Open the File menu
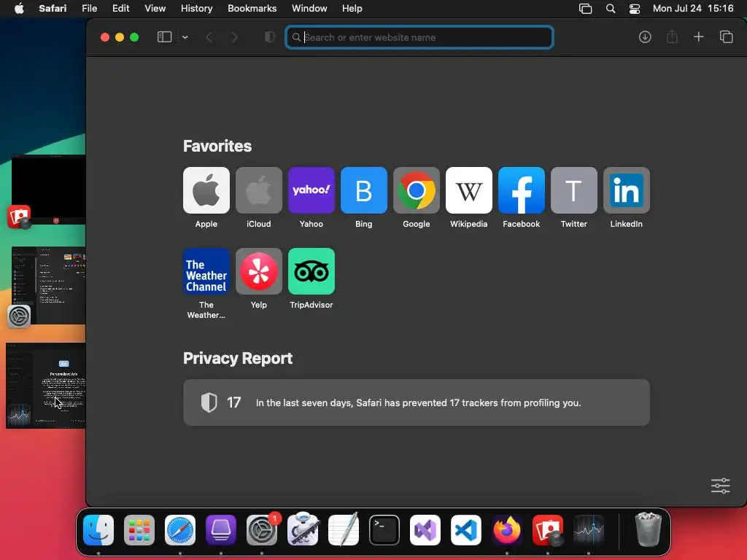 pos(90,9)
